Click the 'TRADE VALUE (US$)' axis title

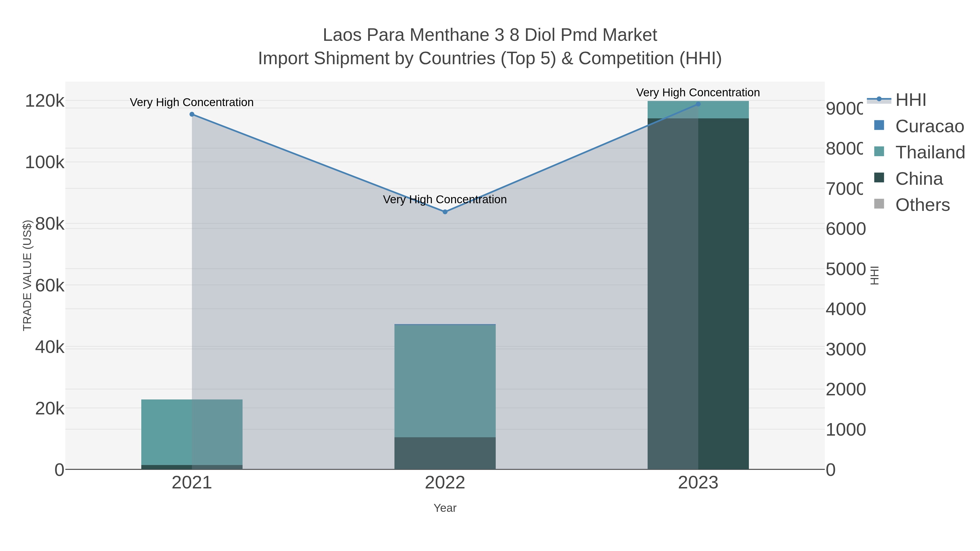pyautogui.click(x=27, y=275)
